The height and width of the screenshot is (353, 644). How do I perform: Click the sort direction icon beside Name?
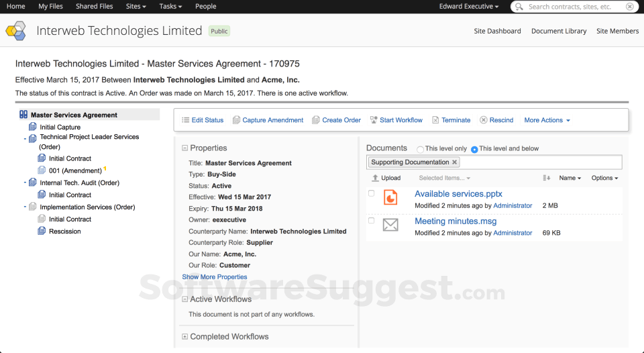546,178
